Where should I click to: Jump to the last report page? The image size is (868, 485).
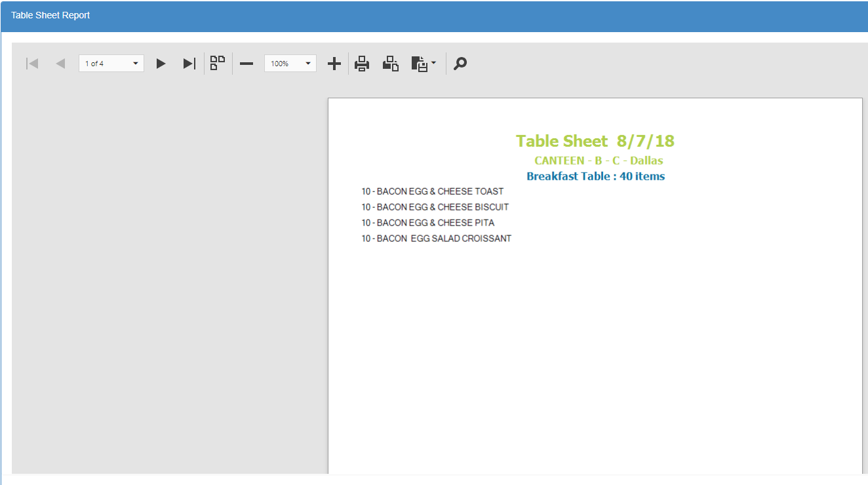point(189,64)
